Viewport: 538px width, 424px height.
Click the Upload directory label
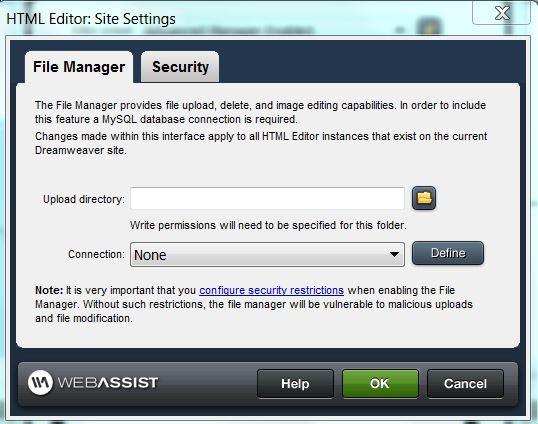pos(84,199)
